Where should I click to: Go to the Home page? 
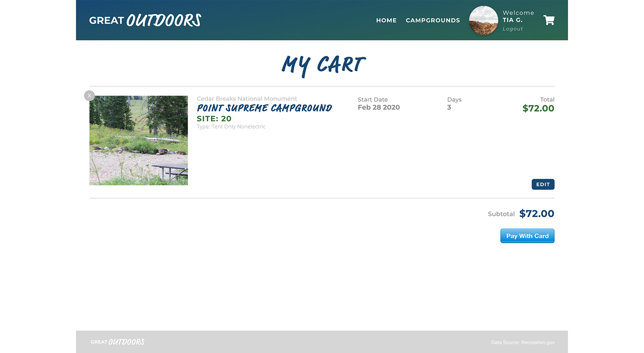click(x=386, y=20)
